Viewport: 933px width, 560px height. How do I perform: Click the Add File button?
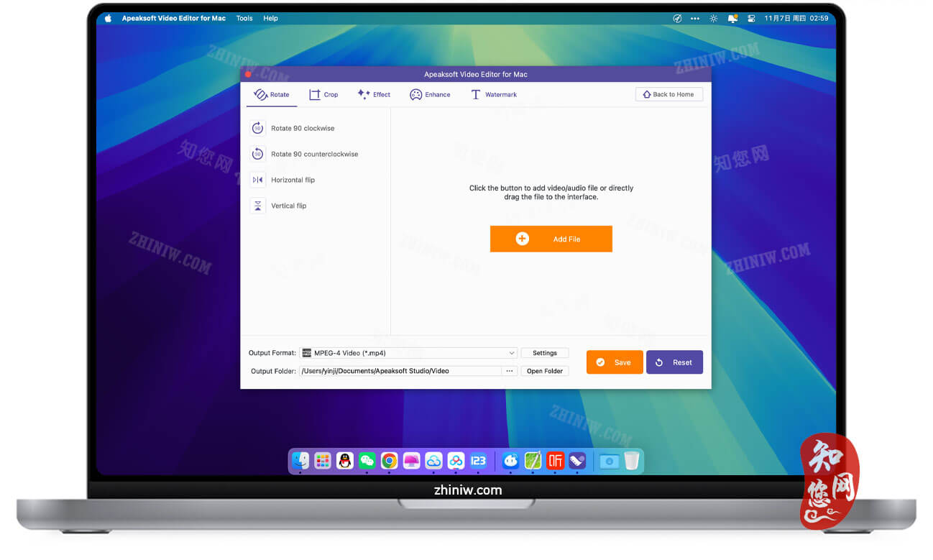pos(551,239)
